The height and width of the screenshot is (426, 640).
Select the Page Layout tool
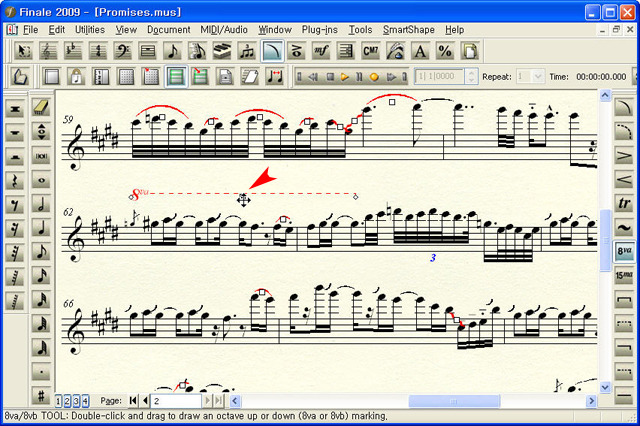point(470,51)
